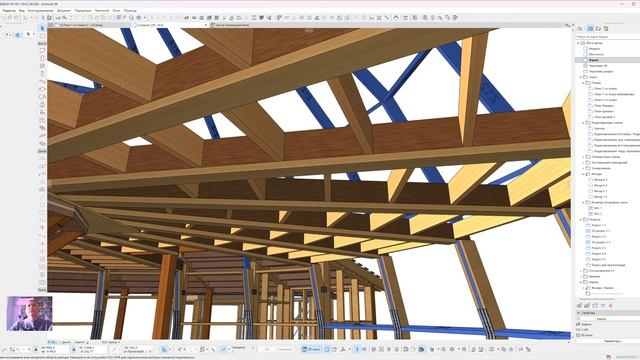The image size is (640, 360).
Task: Collapse the Разрезы folder in Navigator
Action: 581,220
